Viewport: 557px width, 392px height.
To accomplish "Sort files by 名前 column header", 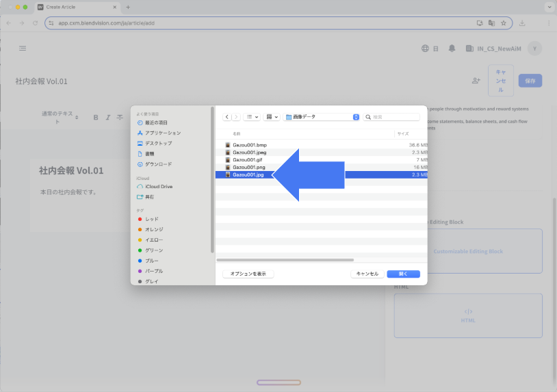I will coord(237,134).
